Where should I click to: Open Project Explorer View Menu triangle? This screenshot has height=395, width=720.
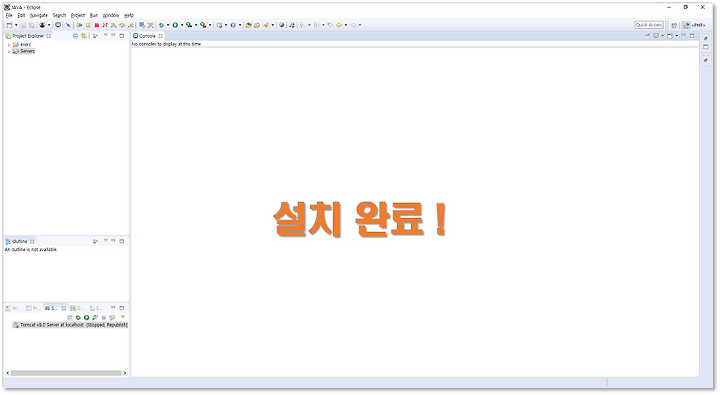105,35
